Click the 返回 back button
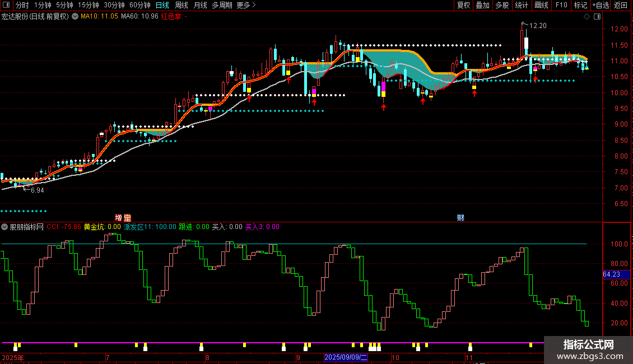This screenshot has width=633, height=364. point(621,5)
